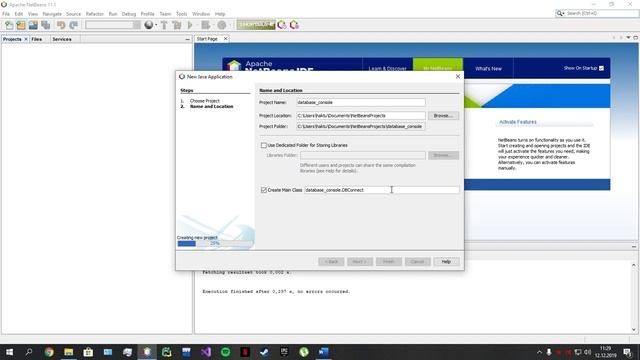
Task: Open Spotify from the taskbar
Action: coord(225,352)
